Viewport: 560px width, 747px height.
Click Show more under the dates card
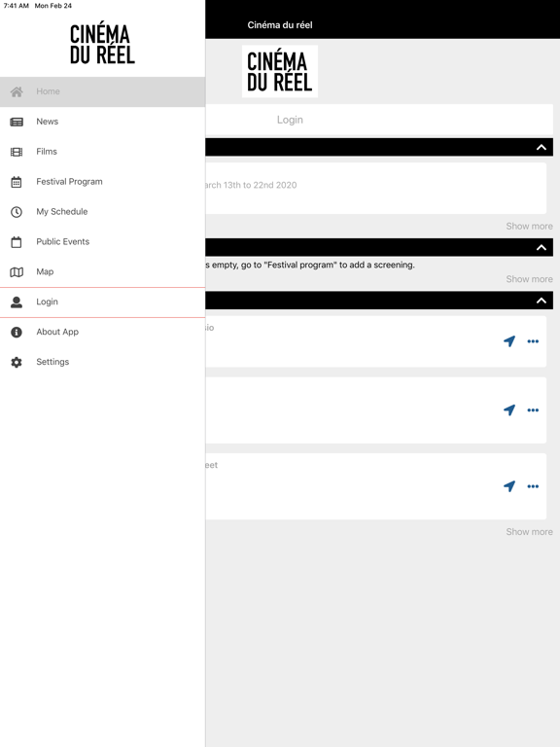(529, 227)
